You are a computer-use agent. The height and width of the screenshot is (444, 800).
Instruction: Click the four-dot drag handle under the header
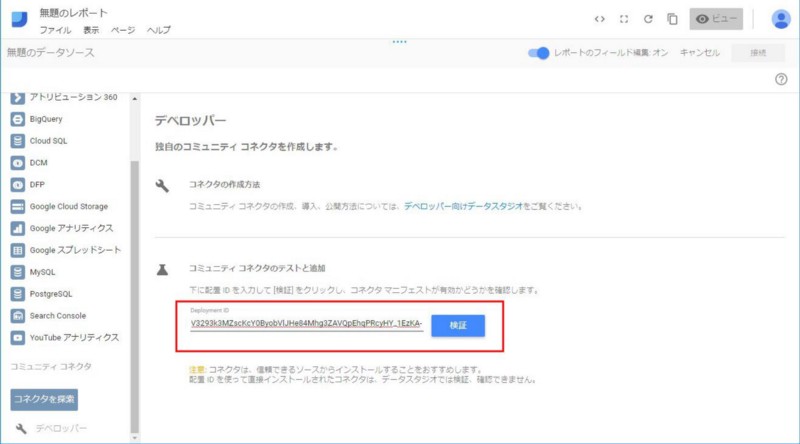click(x=399, y=42)
